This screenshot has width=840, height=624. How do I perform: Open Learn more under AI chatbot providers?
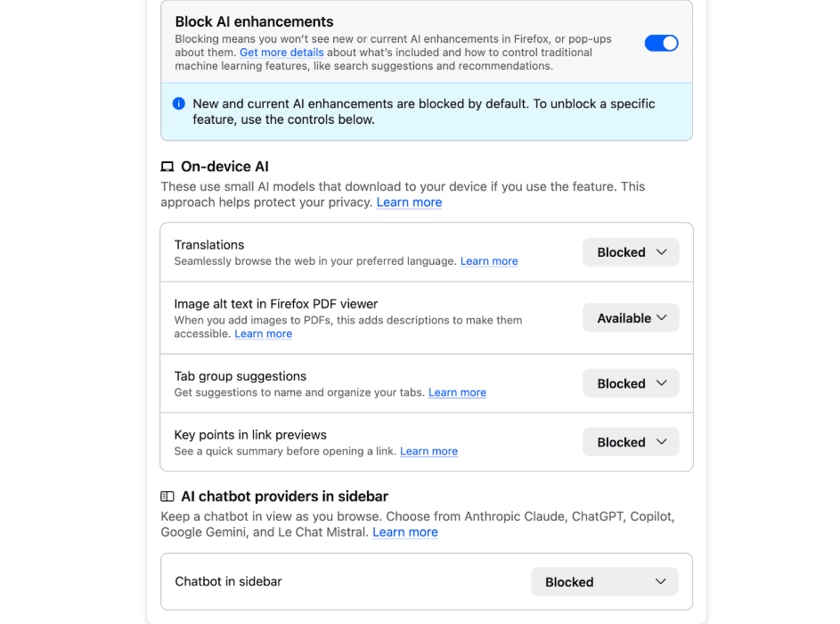(x=404, y=531)
